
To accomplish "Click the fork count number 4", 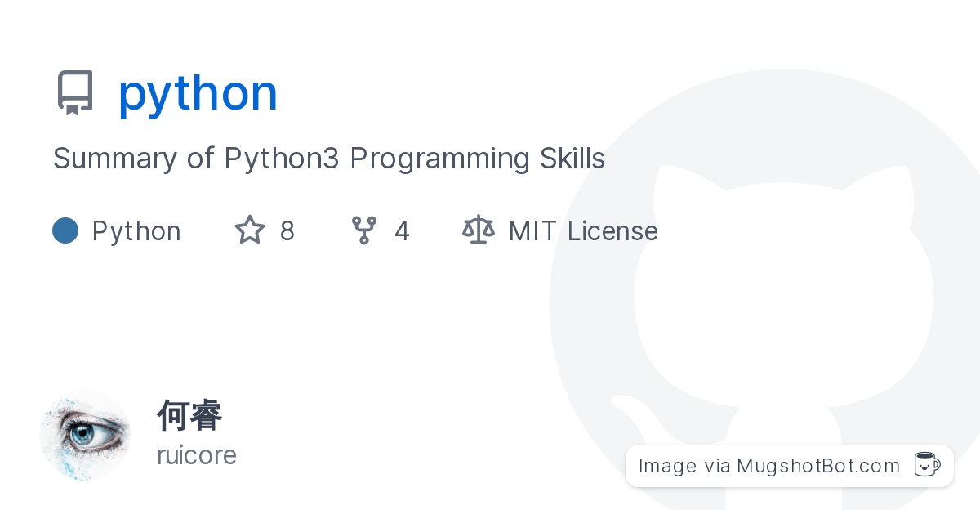I will 402,231.
